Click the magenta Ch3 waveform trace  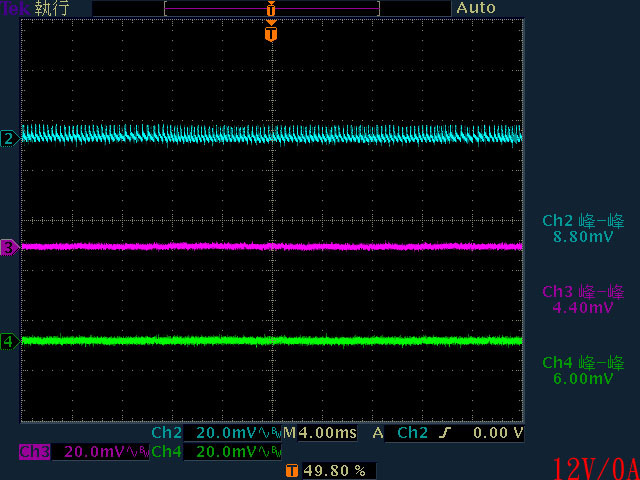tap(272, 246)
